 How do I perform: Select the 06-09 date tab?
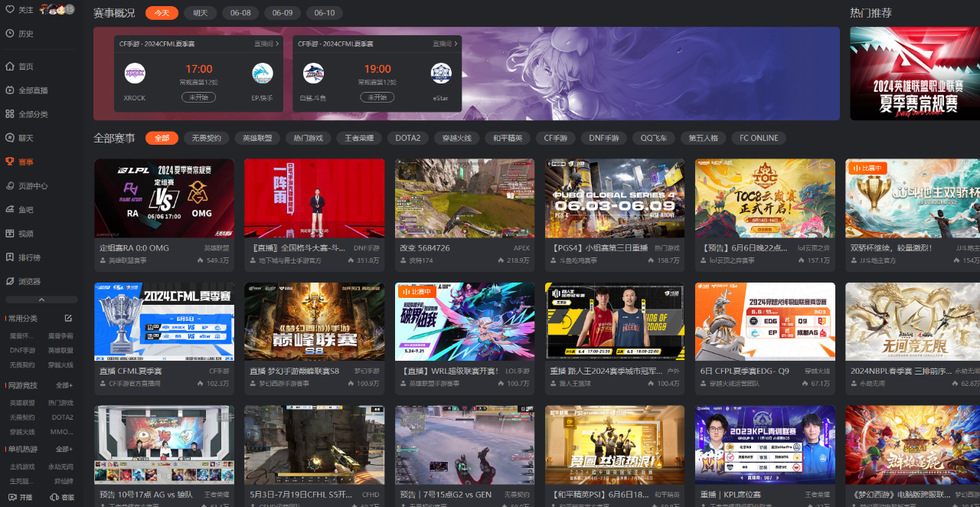coord(283,13)
